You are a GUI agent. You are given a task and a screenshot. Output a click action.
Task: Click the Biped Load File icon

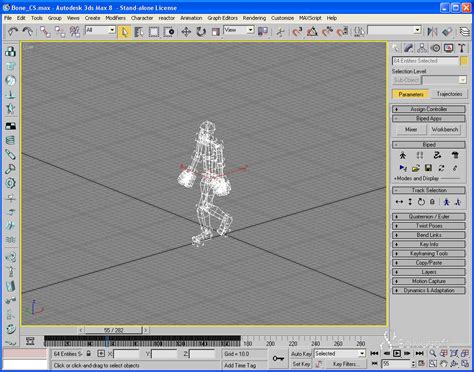point(416,168)
